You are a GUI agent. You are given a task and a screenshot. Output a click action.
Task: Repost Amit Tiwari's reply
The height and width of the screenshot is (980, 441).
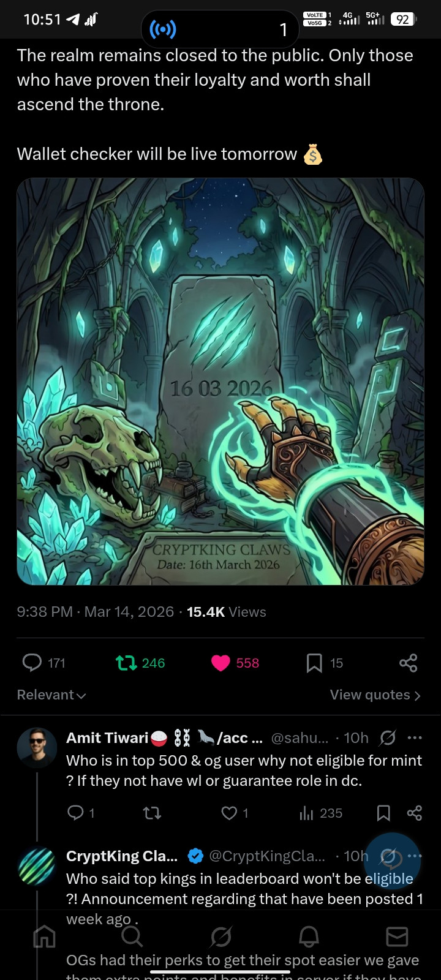[x=152, y=813]
